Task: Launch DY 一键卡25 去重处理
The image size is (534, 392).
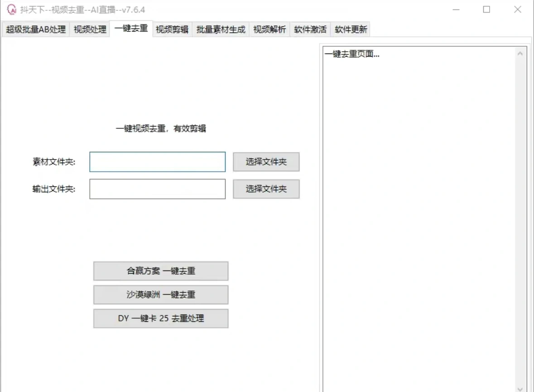Action: [x=161, y=318]
